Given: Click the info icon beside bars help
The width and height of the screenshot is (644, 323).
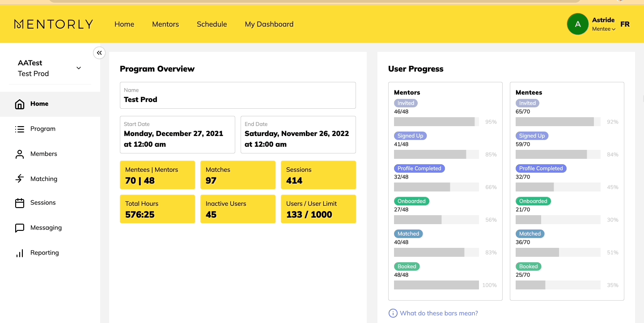Looking at the screenshot, I should tap(393, 313).
